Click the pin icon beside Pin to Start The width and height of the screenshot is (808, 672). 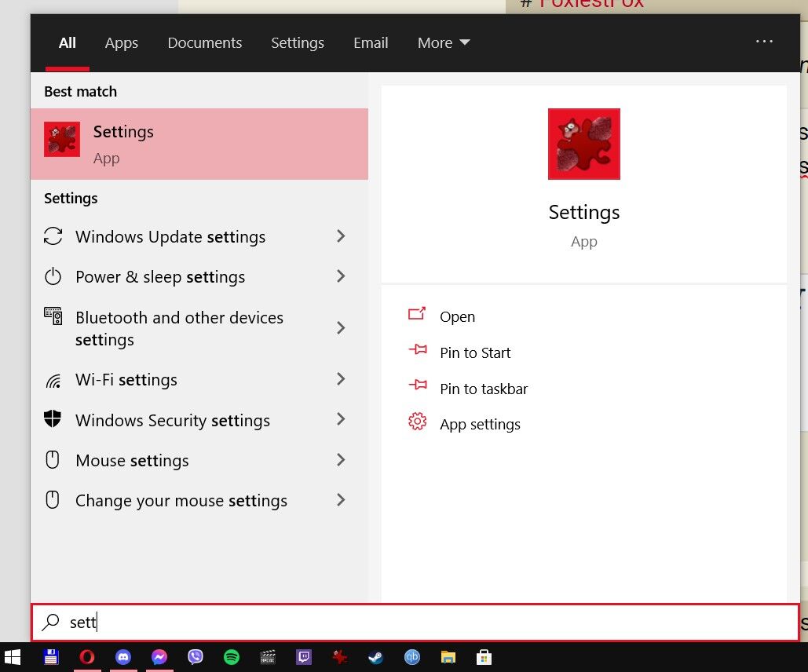418,349
